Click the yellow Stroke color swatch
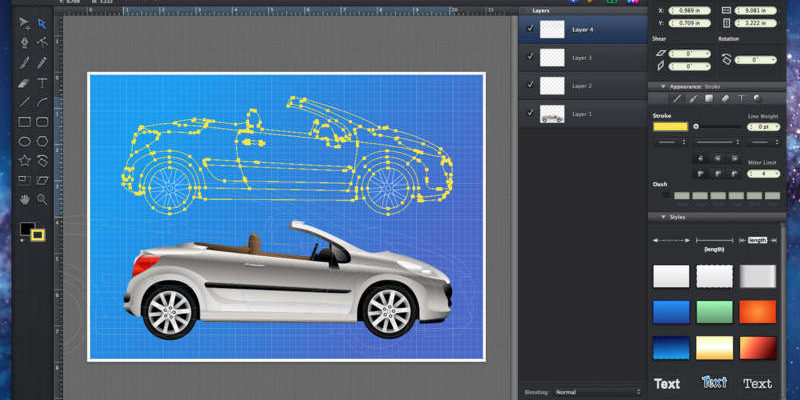The height and width of the screenshot is (400, 800). [670, 126]
